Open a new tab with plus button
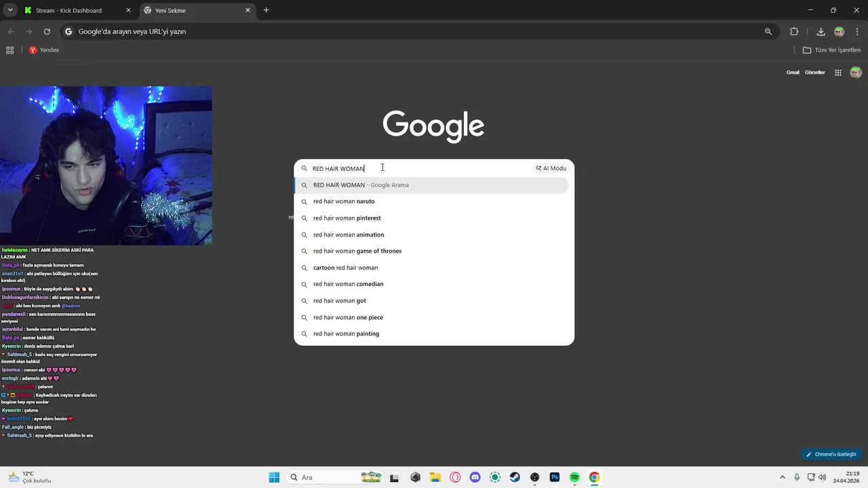The image size is (868, 488). point(266,10)
